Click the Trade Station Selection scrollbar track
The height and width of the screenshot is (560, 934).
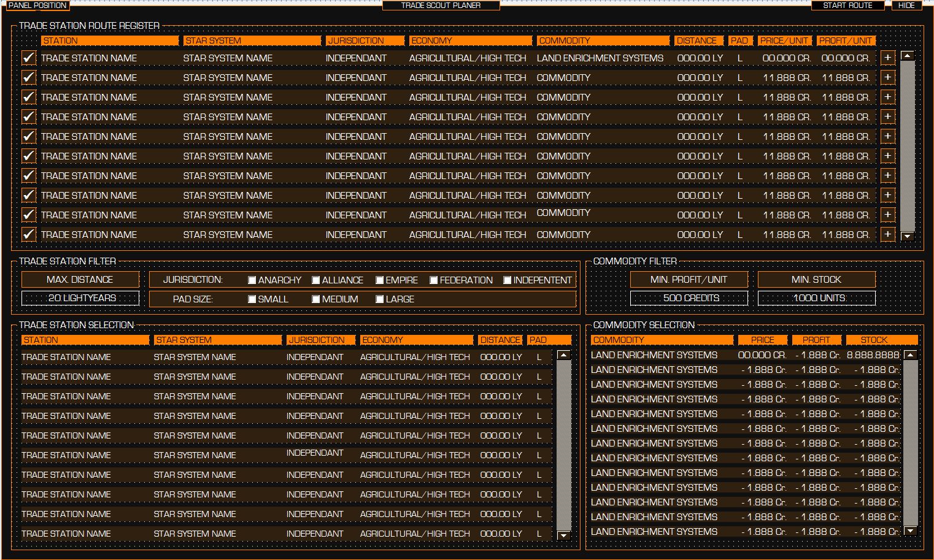(563, 445)
